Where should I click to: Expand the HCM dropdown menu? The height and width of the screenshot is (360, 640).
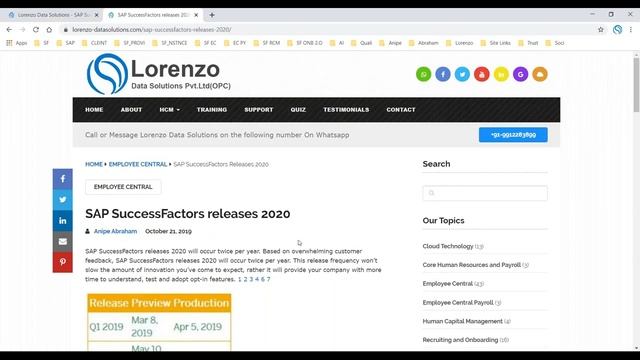169,110
